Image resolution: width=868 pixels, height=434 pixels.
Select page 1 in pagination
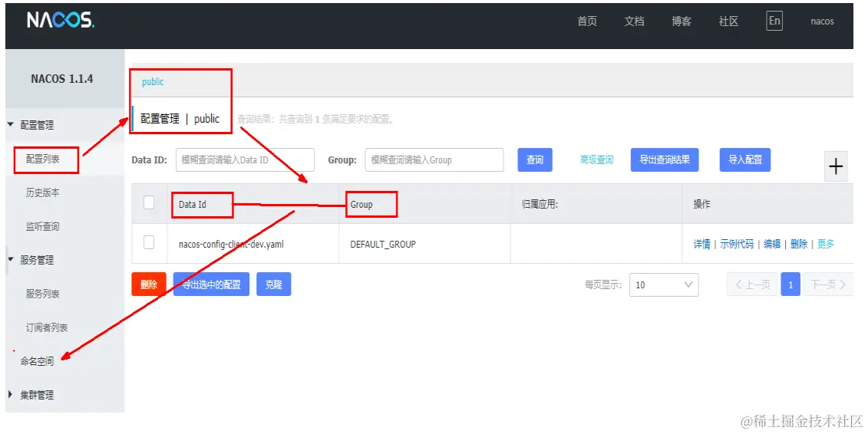(790, 284)
